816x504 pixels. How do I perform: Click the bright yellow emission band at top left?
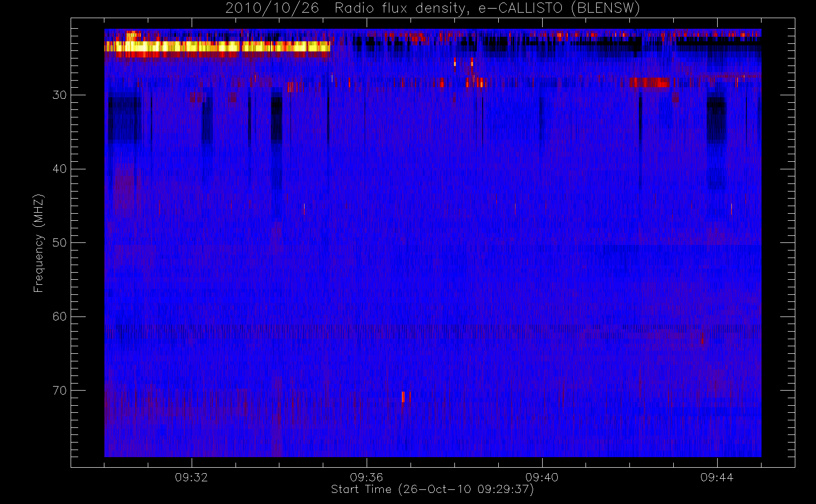pyautogui.click(x=217, y=46)
